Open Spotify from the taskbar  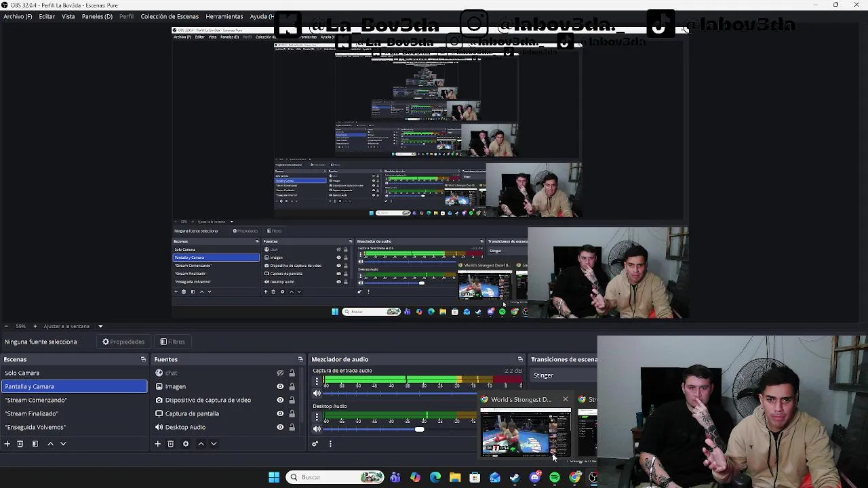pos(555,477)
